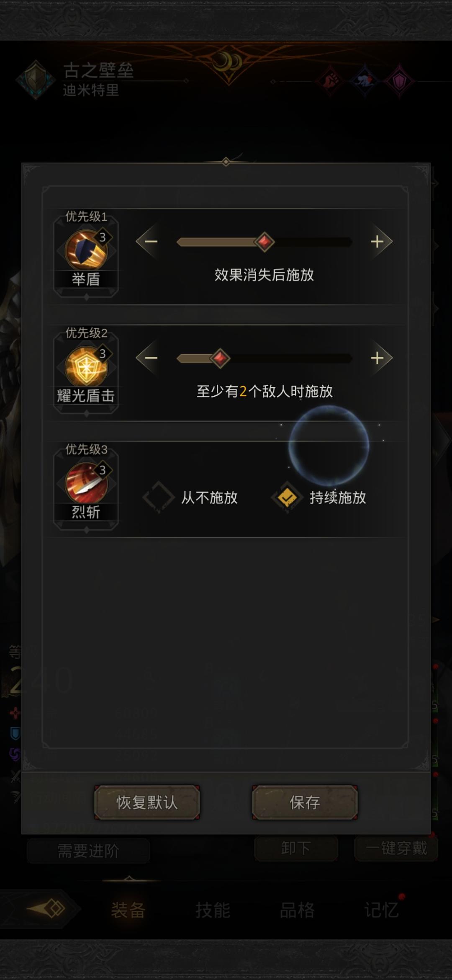Image resolution: width=452 pixels, height=980 pixels.
Task: Increase 耀光盾击 enemy count with plus
Action: click(379, 358)
